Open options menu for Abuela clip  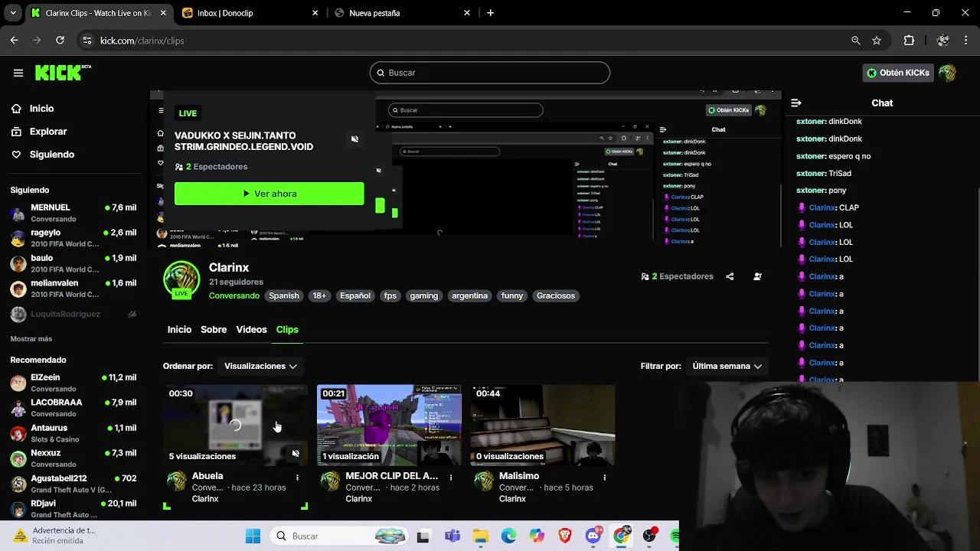297,478
